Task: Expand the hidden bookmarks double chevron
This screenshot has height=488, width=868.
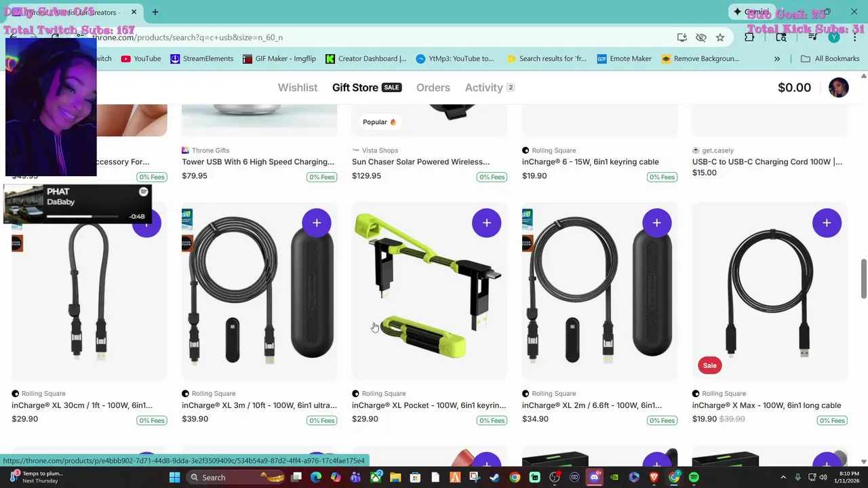Action: click(777, 59)
